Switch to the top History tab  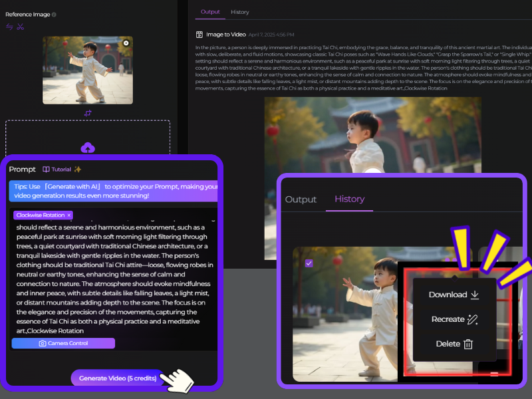[239, 12]
